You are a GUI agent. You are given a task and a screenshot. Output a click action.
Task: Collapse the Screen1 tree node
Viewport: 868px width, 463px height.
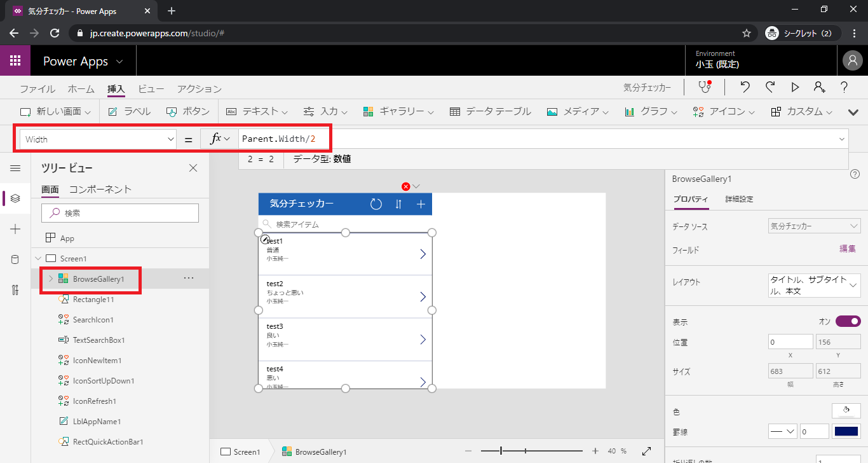[x=38, y=259]
